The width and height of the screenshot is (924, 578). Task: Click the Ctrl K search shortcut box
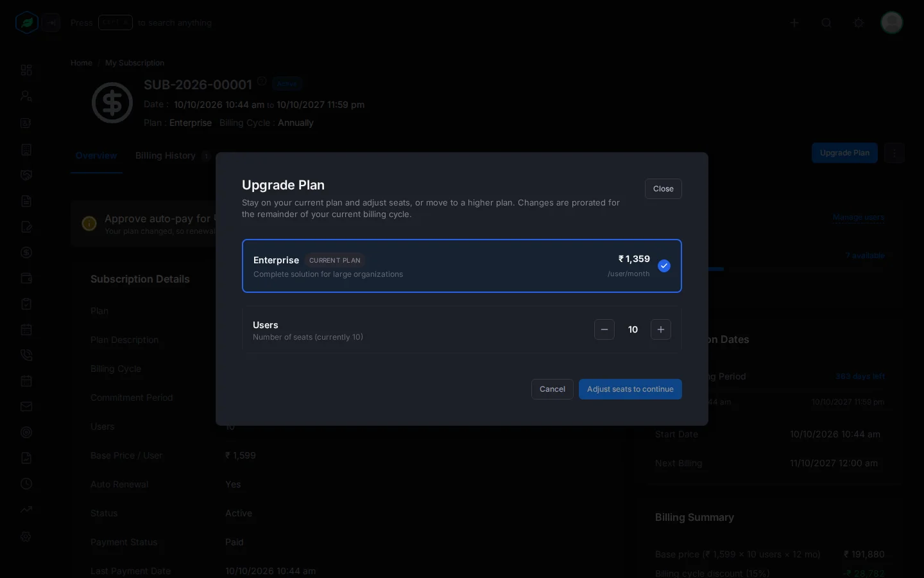[x=116, y=22]
